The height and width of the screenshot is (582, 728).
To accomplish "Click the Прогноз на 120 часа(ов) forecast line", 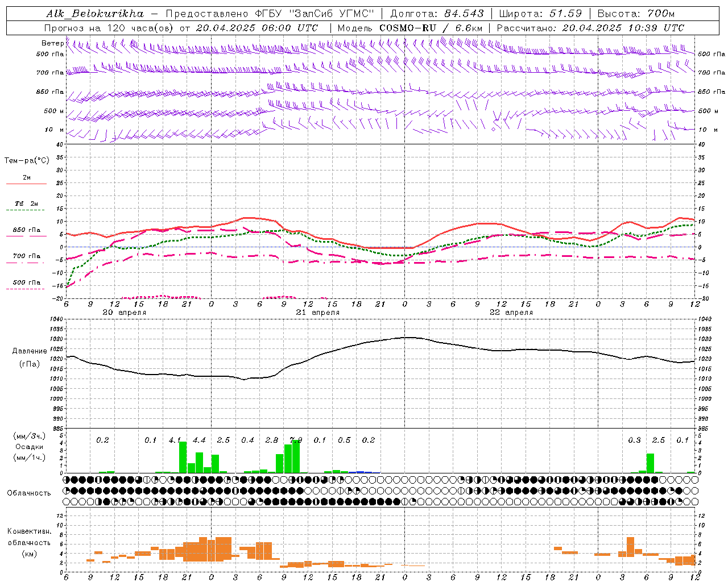I will 181,27.
